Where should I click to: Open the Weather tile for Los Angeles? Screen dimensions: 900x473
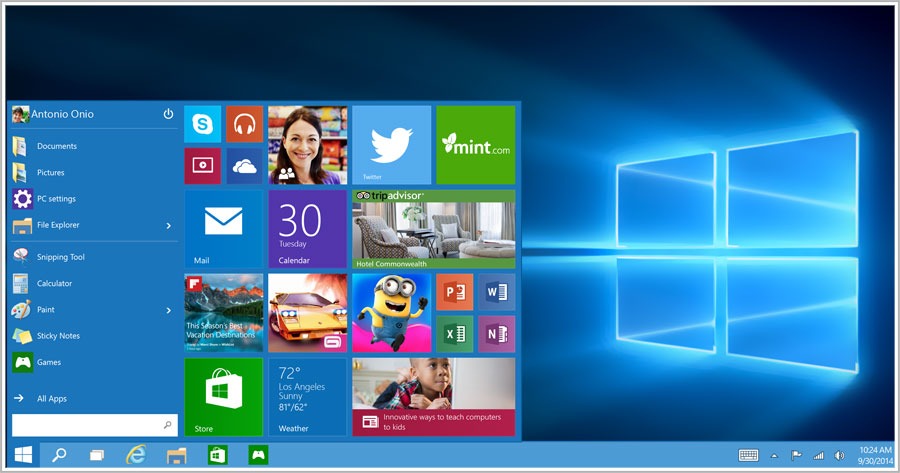tap(307, 396)
